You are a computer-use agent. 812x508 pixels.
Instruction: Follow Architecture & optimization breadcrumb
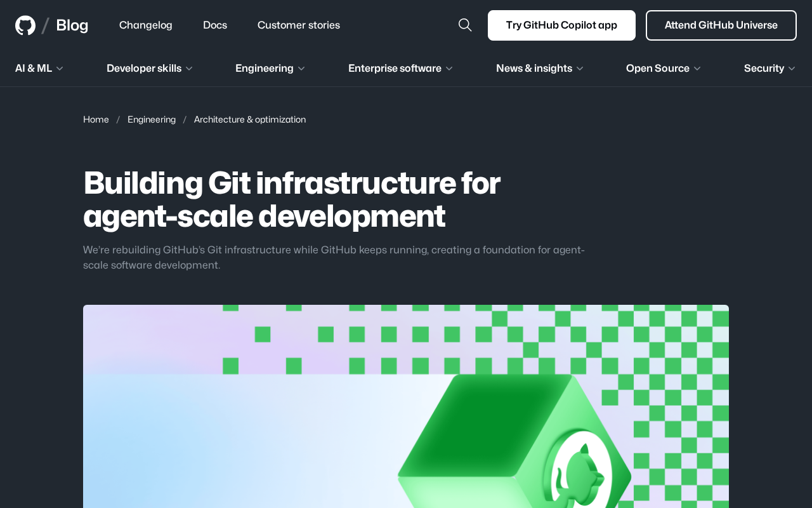point(250,119)
